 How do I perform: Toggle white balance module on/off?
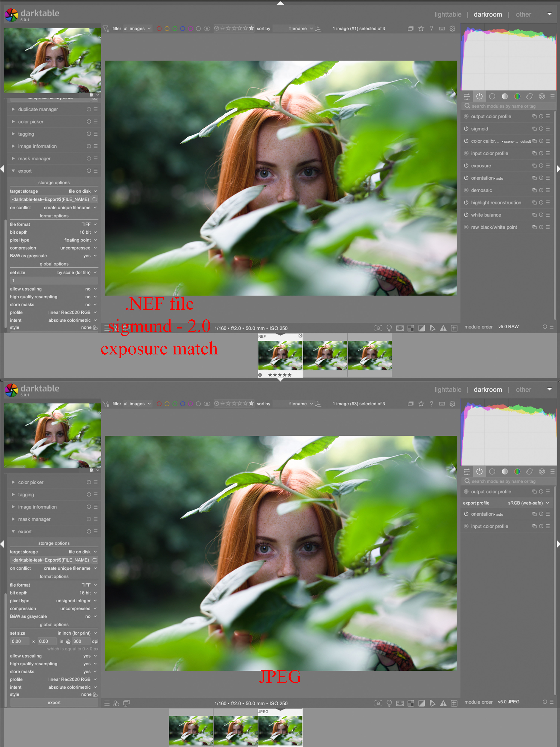(x=466, y=215)
